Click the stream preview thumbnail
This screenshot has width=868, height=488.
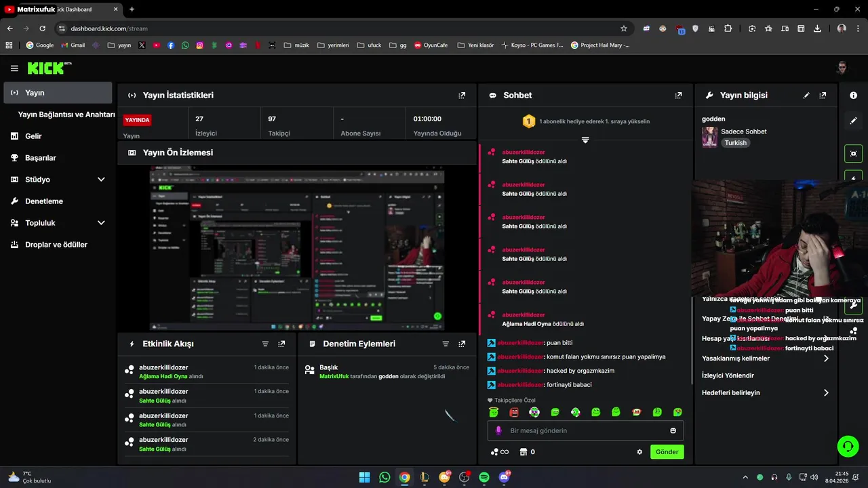click(x=297, y=248)
